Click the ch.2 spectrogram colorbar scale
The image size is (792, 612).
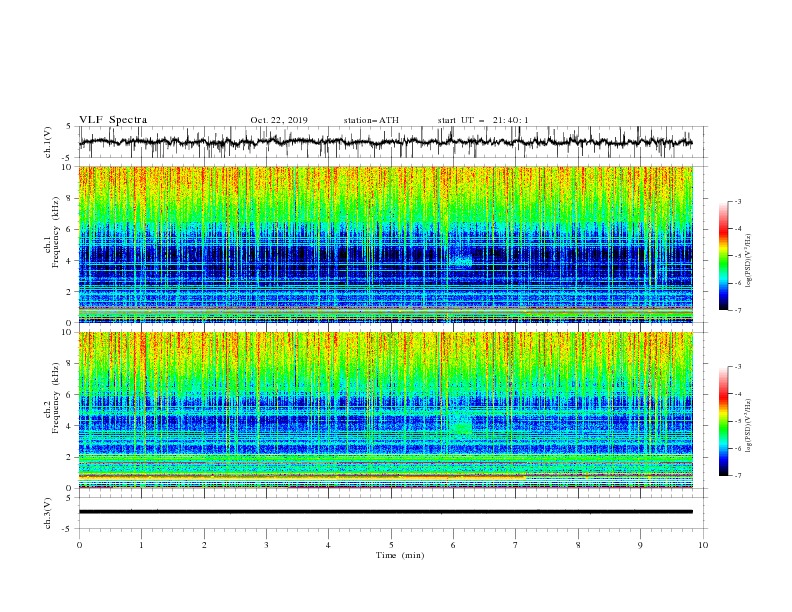coord(723,421)
